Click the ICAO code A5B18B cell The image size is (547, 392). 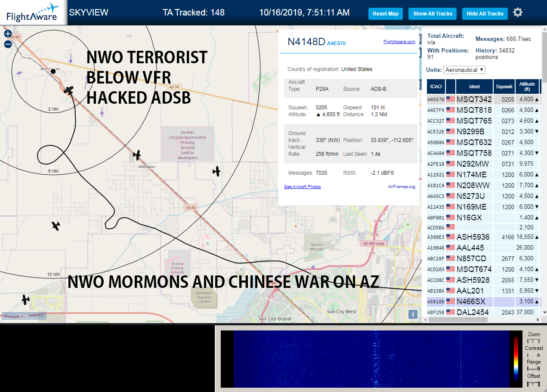(x=436, y=302)
